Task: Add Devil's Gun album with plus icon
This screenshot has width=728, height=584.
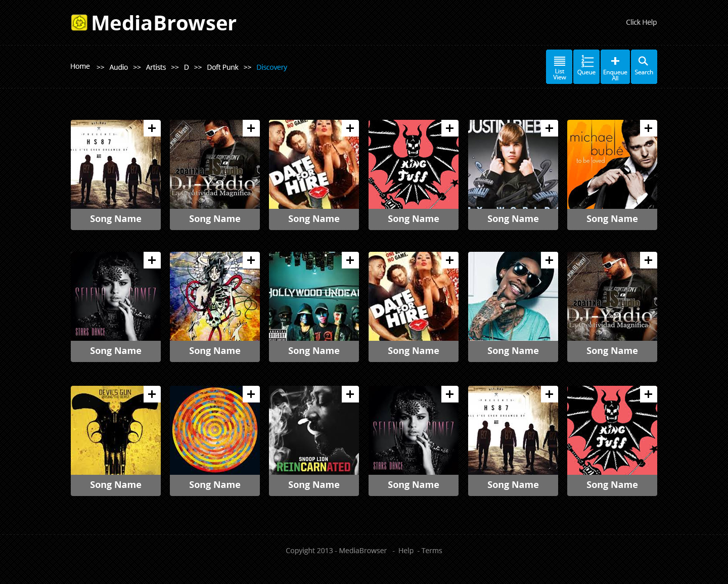Action: (152, 394)
